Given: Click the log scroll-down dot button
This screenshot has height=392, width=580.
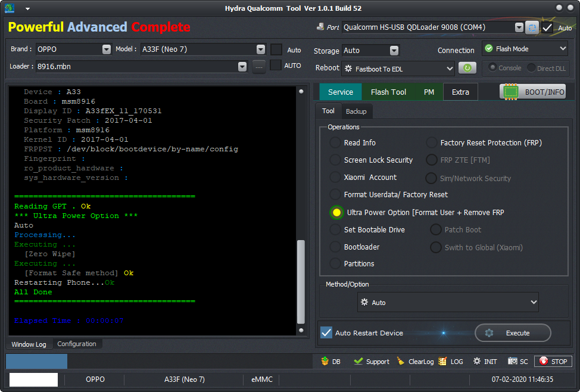Looking at the screenshot, I should tap(301, 330).
